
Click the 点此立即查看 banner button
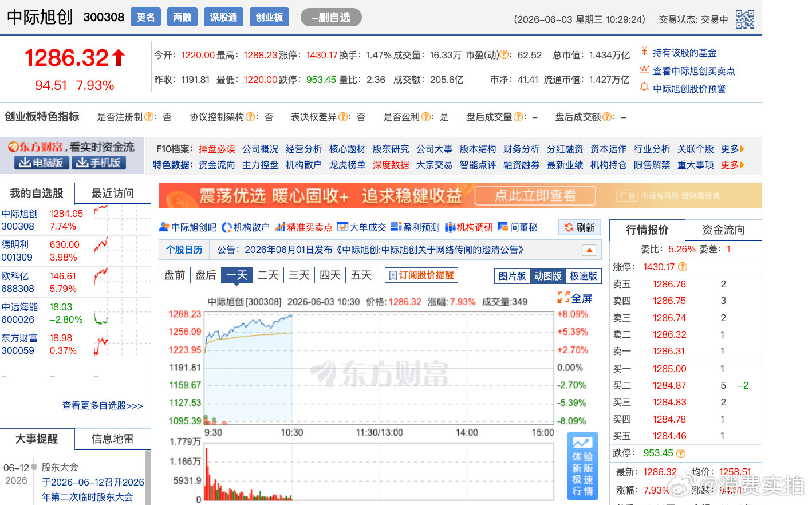coord(535,196)
